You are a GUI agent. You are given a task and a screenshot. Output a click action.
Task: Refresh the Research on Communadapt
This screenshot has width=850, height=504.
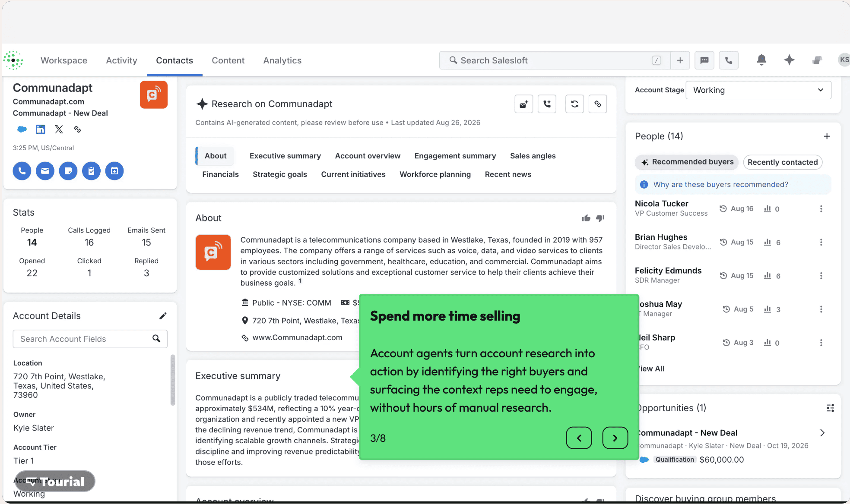574,104
